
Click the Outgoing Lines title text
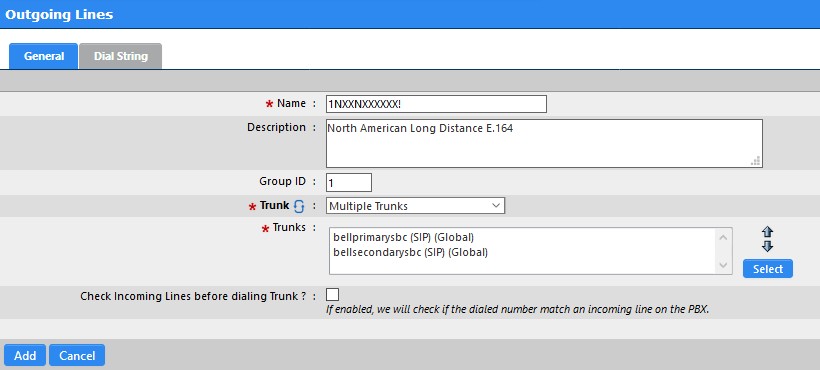point(59,14)
